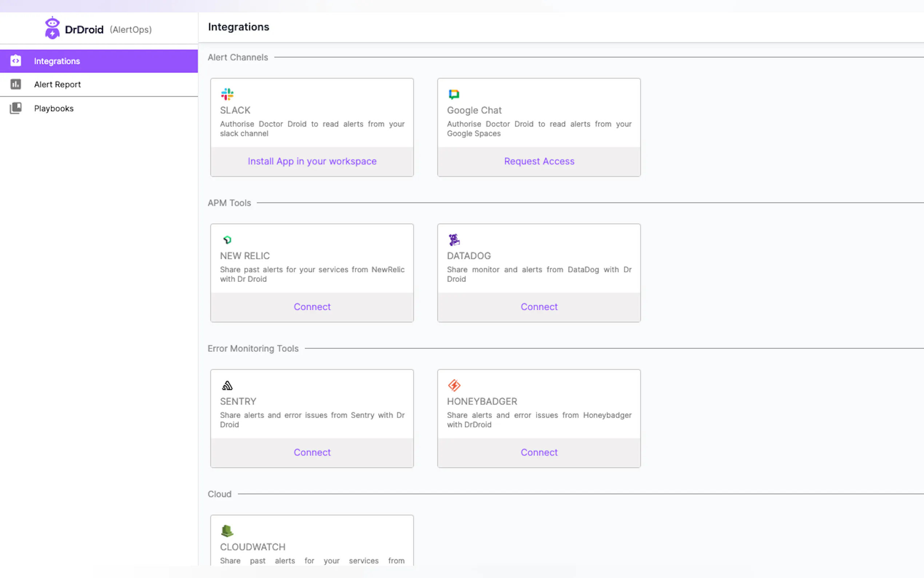The width and height of the screenshot is (924, 578).
Task: Open the Playbooks menu item
Action: tap(99, 108)
